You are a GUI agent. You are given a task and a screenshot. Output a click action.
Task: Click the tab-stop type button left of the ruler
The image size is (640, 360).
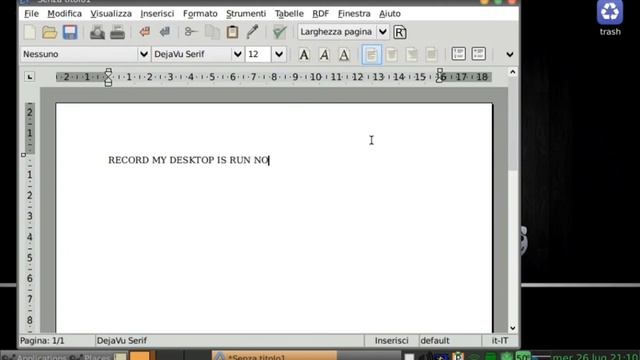29,77
